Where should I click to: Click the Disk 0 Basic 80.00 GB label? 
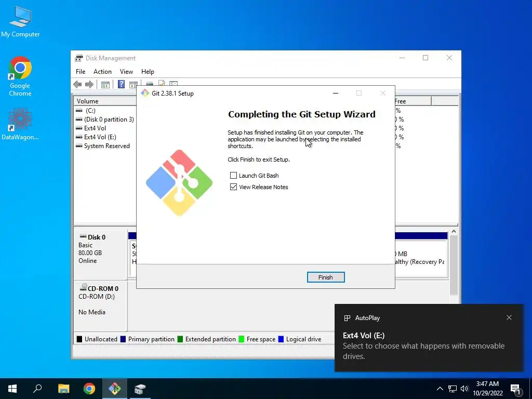point(100,252)
